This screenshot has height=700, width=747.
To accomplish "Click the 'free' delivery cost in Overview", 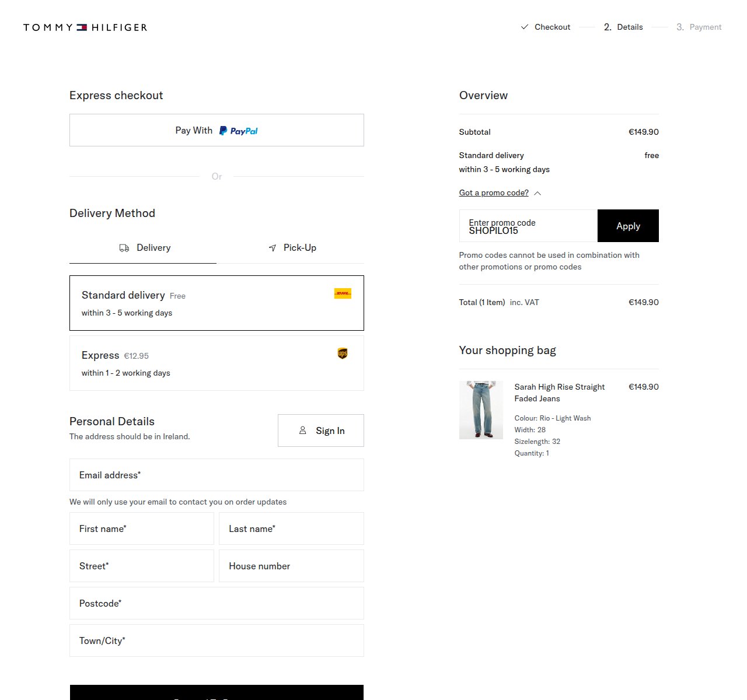I will 651,155.
